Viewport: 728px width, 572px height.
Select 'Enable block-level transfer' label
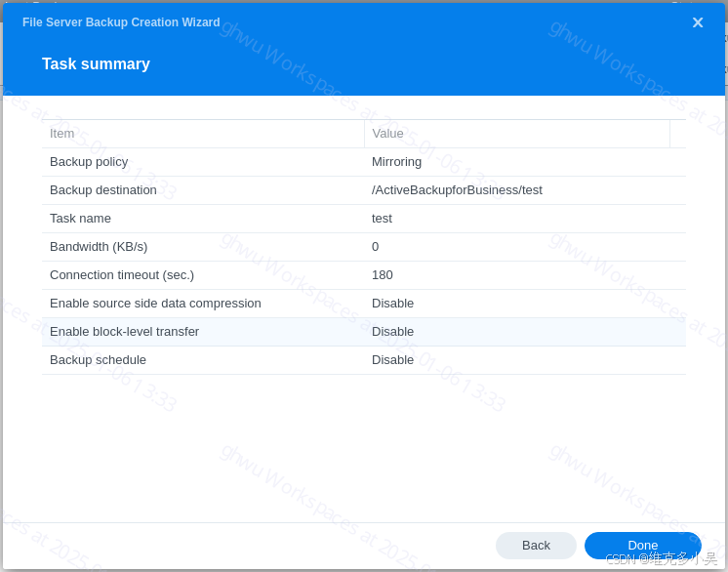pyautogui.click(x=125, y=332)
